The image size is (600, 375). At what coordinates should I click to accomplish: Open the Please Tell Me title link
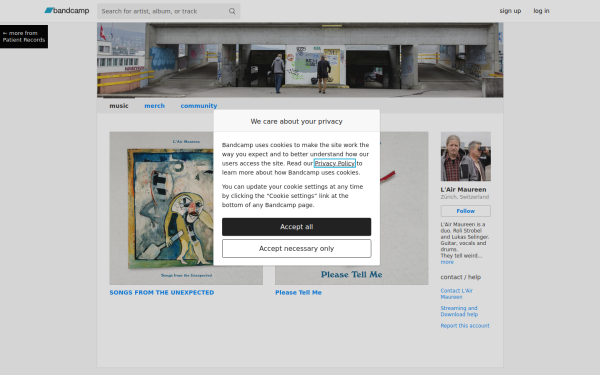click(298, 292)
